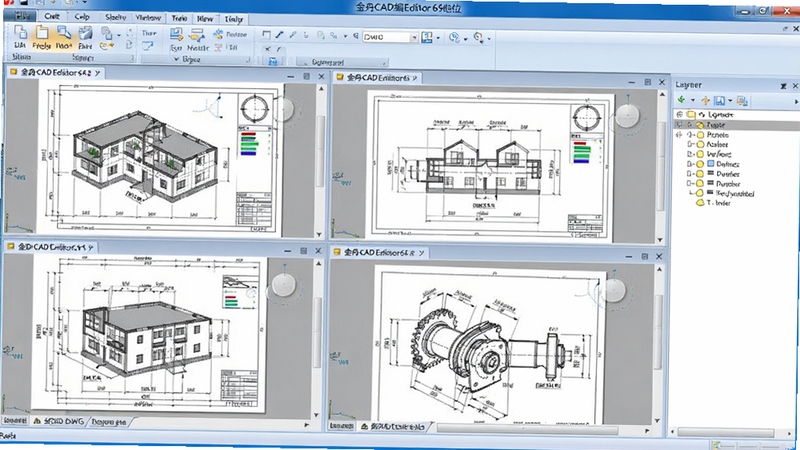Click the second zoom magnifier icon in the toolbar
Screen dimensions: 800x450
pos(478,37)
